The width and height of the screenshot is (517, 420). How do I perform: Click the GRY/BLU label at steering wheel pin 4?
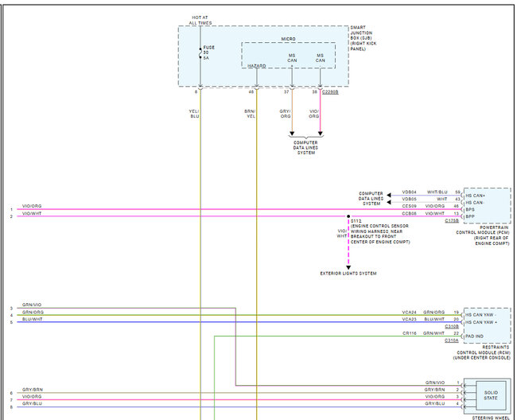pyautogui.click(x=435, y=403)
